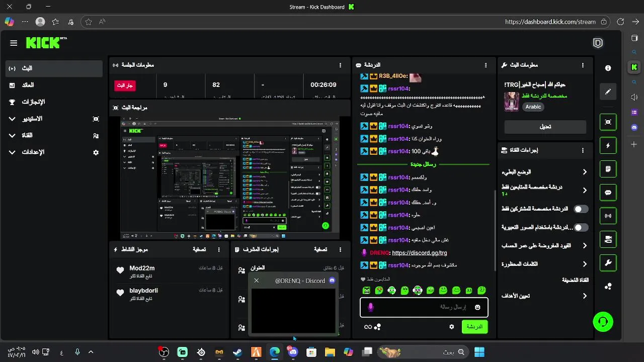Close the Discord @DRENQ preview popup
Viewport: 644px width, 362px height.
(x=256, y=281)
